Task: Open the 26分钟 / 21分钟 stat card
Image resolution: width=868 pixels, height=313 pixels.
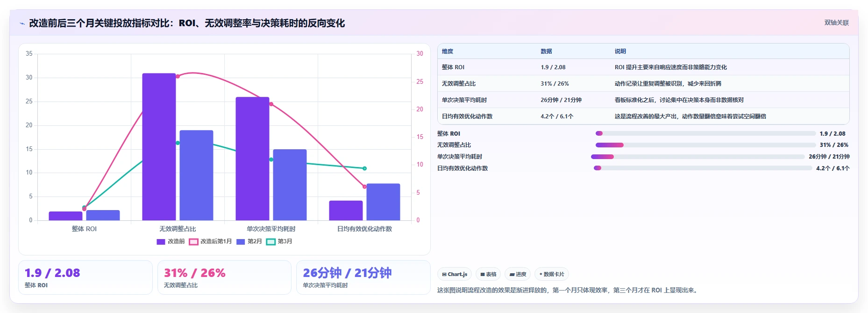Action: point(363,277)
